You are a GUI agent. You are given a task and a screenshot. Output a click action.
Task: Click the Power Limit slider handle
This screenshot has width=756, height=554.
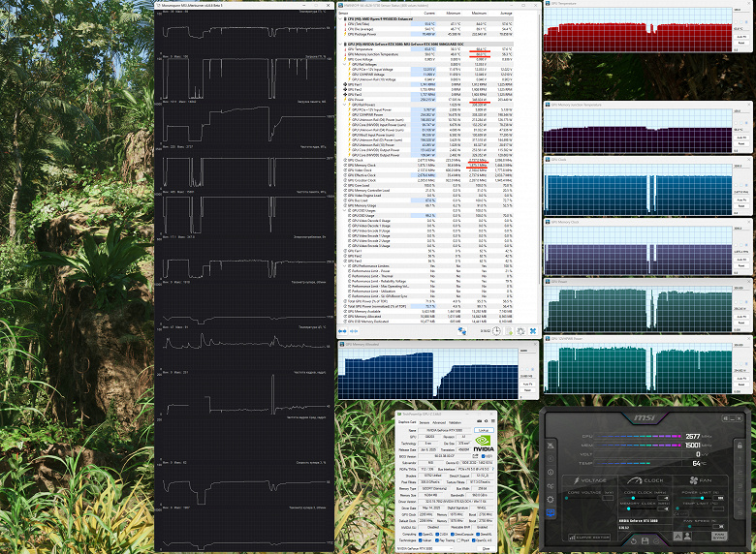(702, 498)
